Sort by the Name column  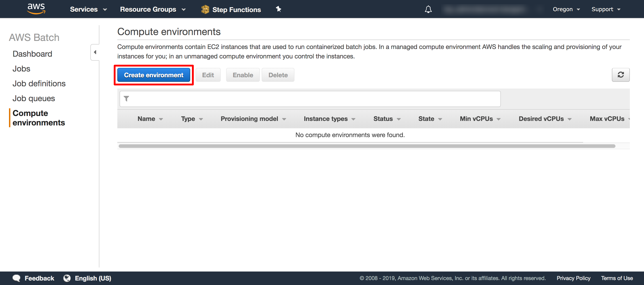[x=150, y=119]
